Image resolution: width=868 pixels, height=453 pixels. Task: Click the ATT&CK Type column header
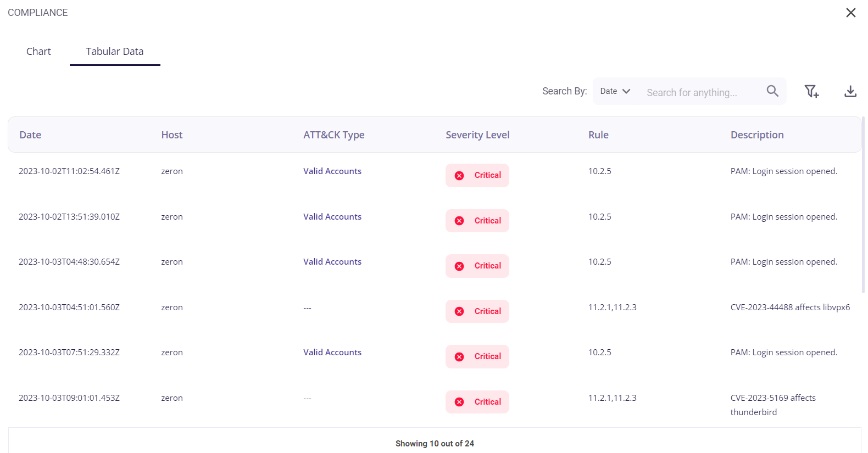point(334,135)
